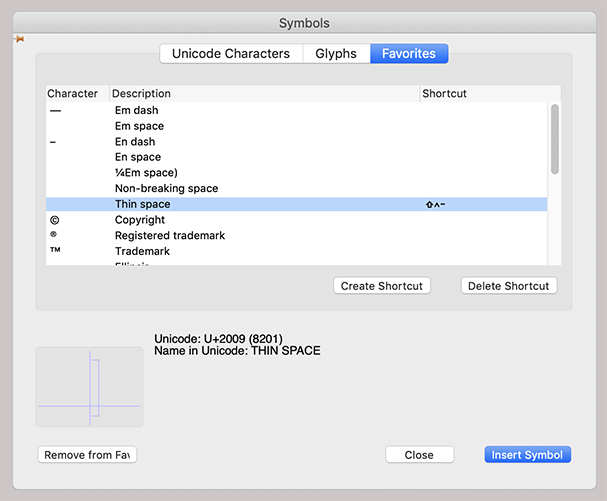Select the copyright © symbol character

pyautogui.click(x=55, y=220)
